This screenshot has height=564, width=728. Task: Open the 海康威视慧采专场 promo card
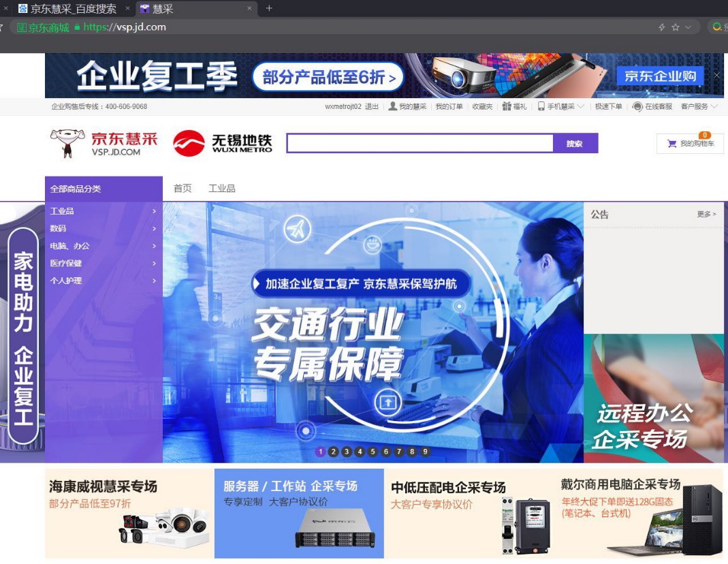[129, 514]
